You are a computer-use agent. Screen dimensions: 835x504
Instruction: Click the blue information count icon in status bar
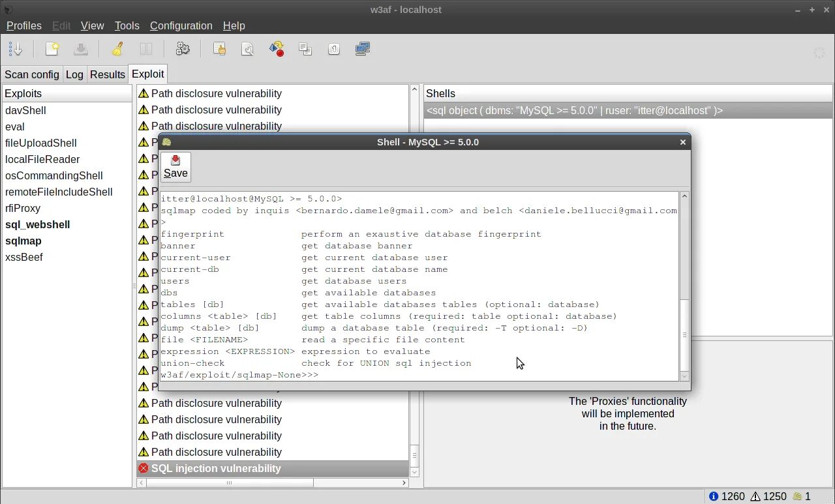(x=714, y=497)
